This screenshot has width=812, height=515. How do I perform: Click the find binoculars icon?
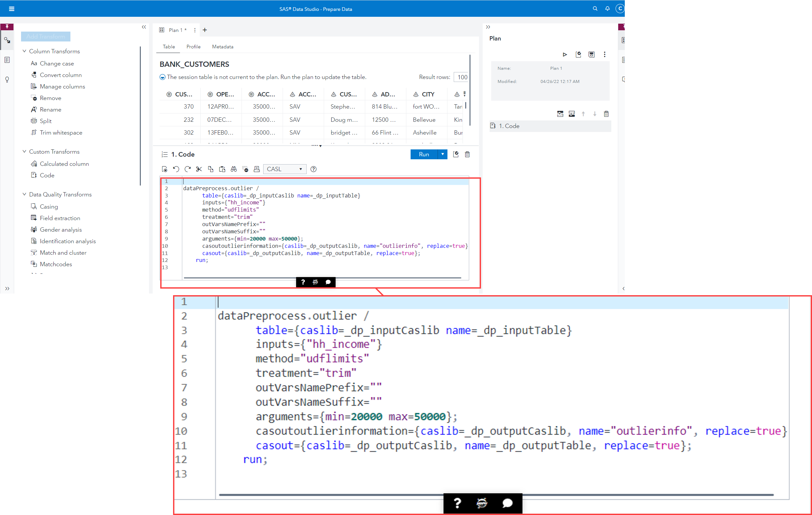point(234,169)
